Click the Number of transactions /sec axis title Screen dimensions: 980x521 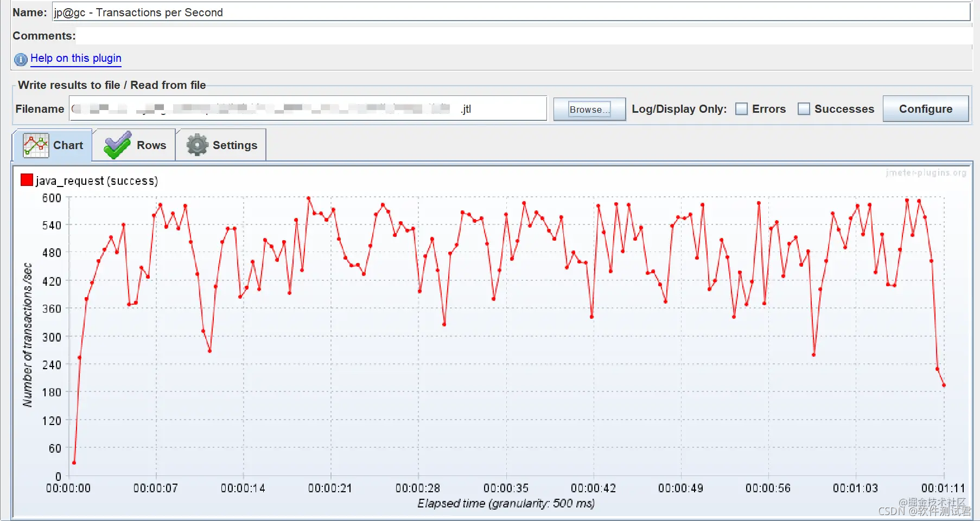(x=27, y=335)
